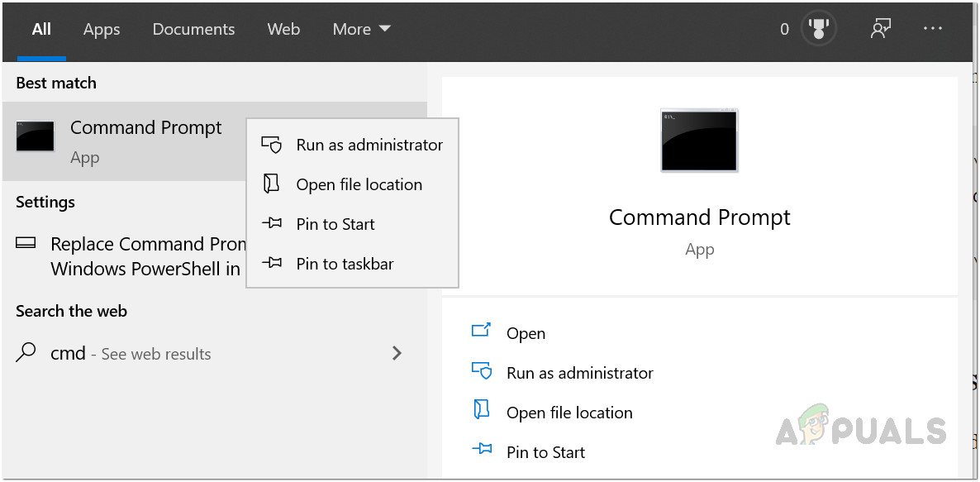Select Run as administrator in the right panel
The image size is (980, 482).
579,373
